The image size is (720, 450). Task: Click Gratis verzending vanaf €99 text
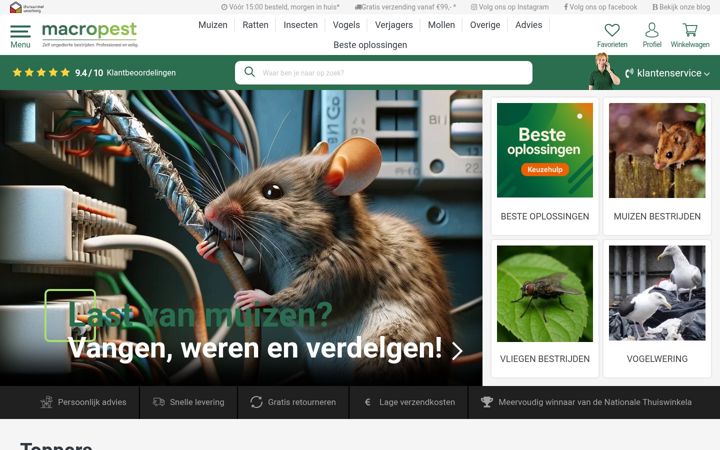coord(405,7)
